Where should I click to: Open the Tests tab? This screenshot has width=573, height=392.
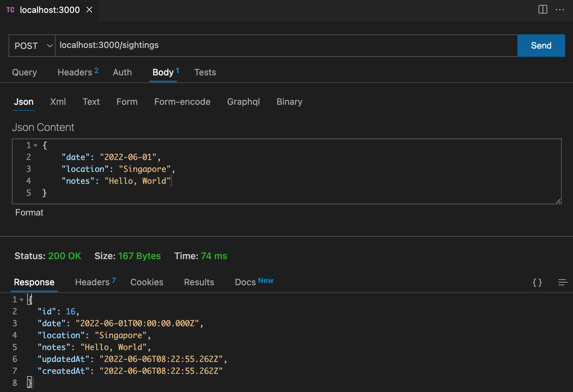click(205, 72)
